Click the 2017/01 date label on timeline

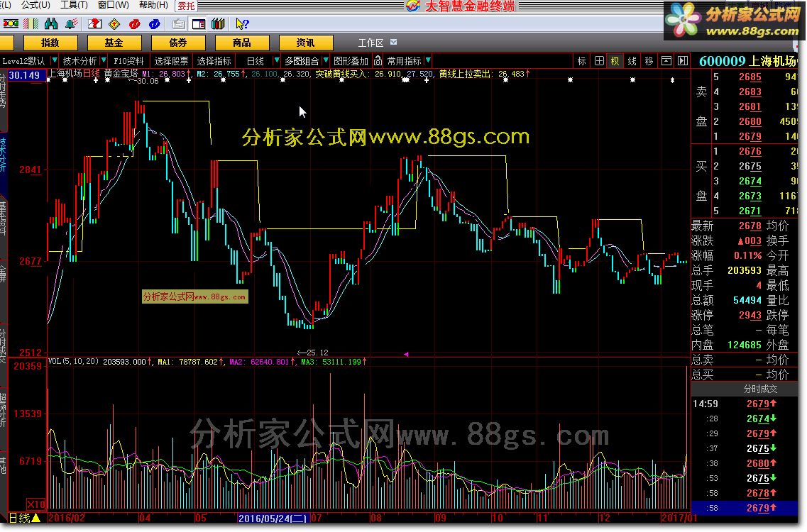point(679,518)
